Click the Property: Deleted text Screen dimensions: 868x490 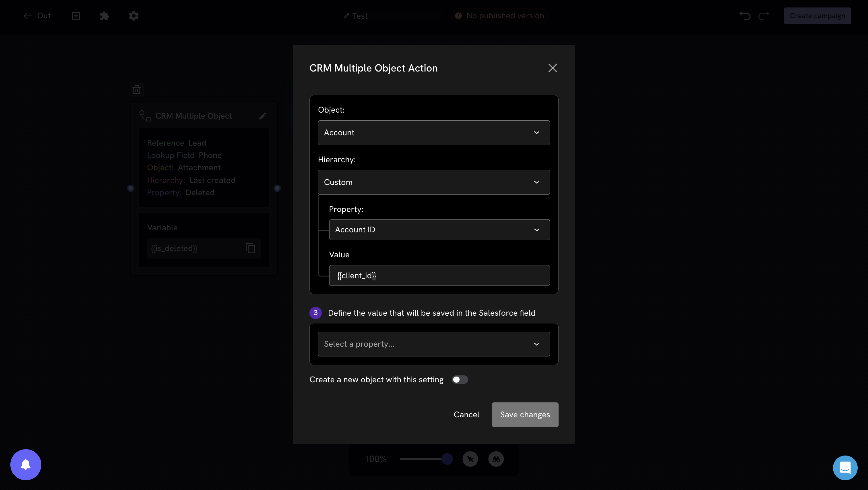(x=181, y=193)
